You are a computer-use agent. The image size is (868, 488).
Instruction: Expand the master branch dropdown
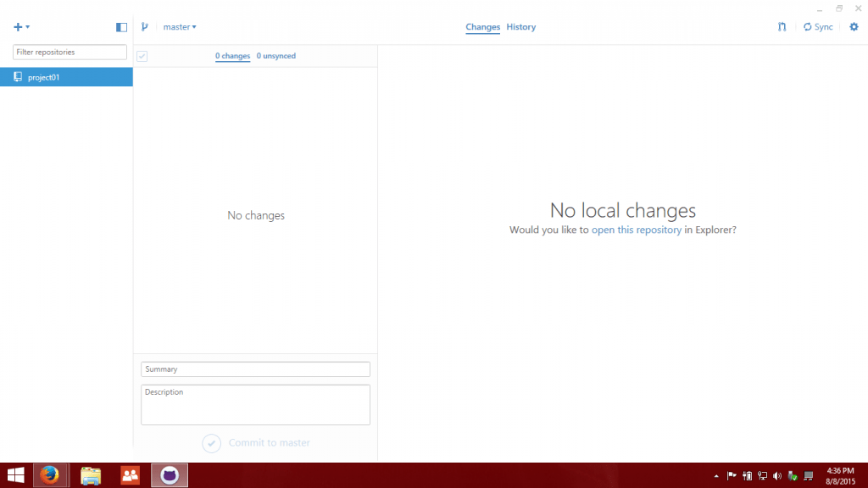[180, 26]
